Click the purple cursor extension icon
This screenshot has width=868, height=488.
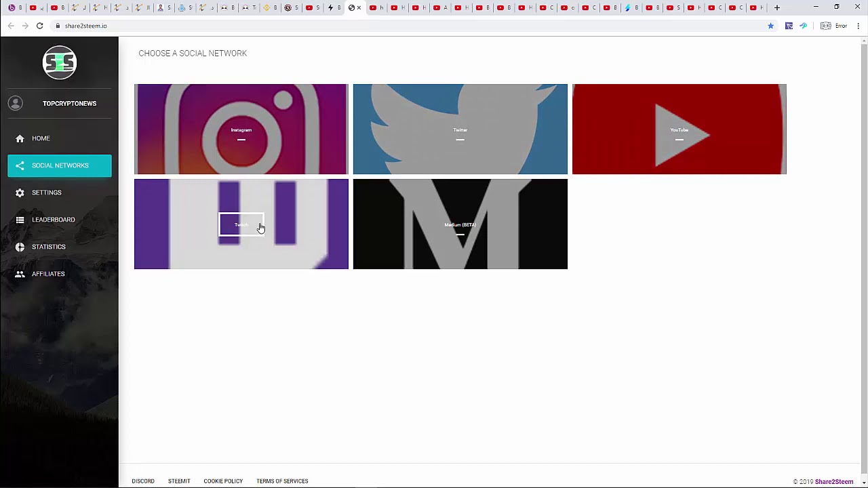[789, 26]
